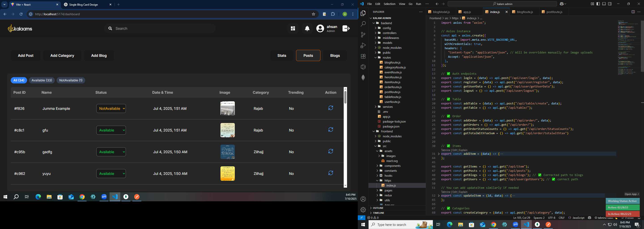Open the Blogs view button
The width and height of the screenshot is (644, 229).
tap(335, 55)
